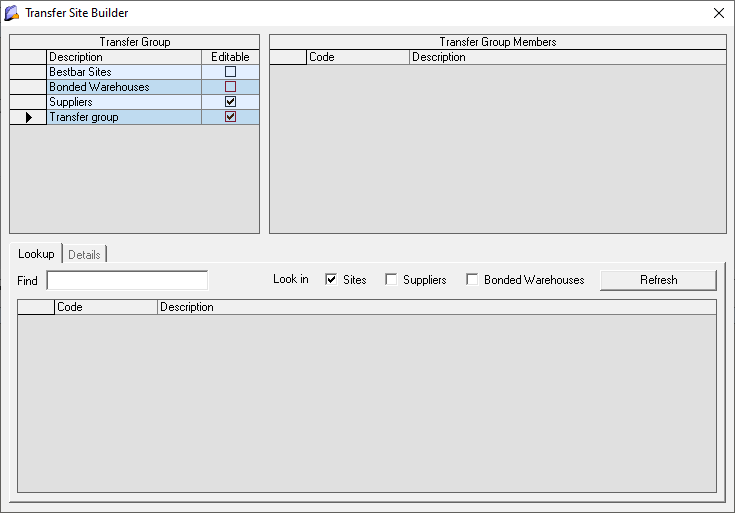This screenshot has height=513, width=735.
Task: Uncheck Editable for Transfer group row
Action: click(x=230, y=117)
